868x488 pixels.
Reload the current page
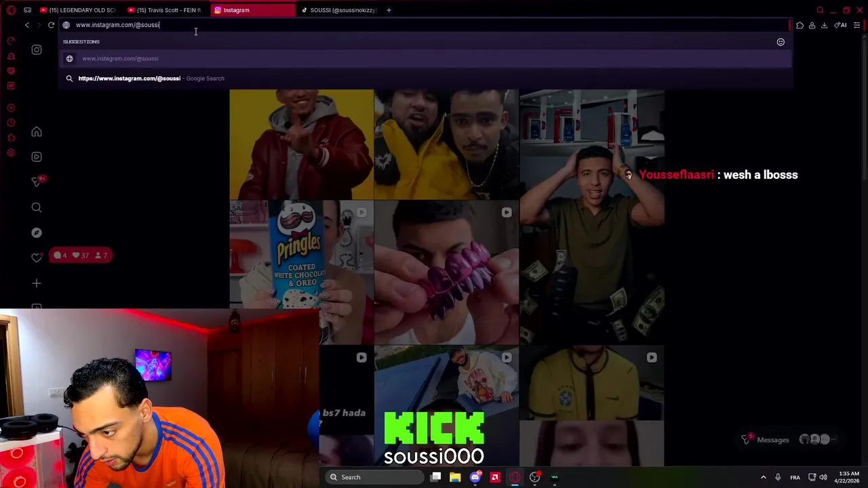tap(51, 25)
